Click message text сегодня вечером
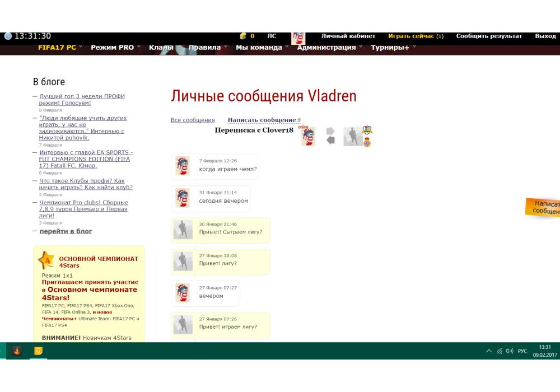The height and width of the screenshot is (392, 560). coord(223,201)
